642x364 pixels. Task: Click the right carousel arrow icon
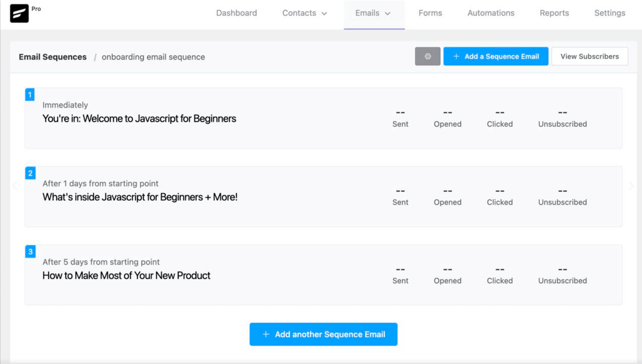631,185
